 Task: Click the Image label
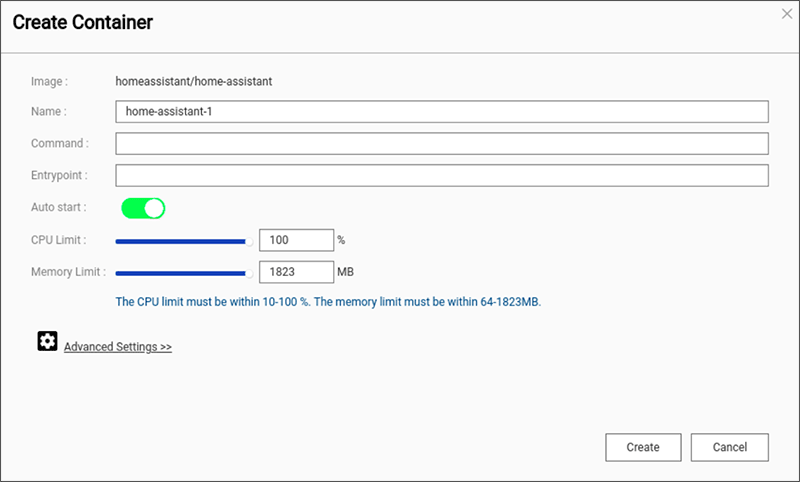(49, 82)
